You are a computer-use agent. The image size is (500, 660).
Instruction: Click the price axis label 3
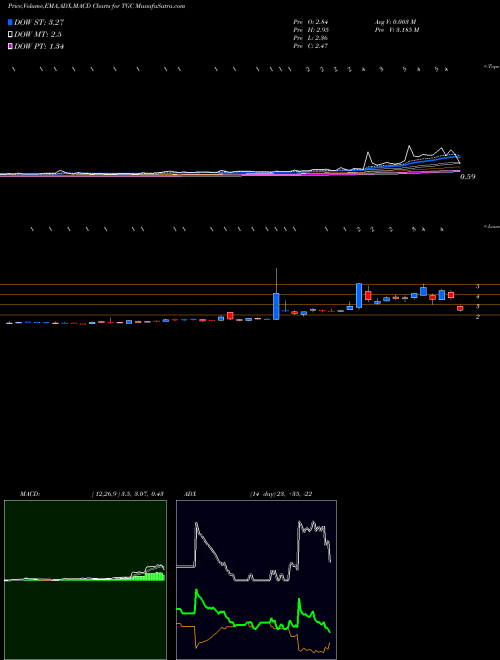(477, 306)
